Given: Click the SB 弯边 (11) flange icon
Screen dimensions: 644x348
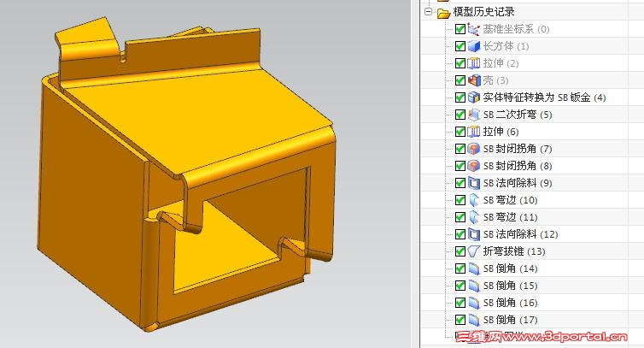Looking at the screenshot, I should (x=473, y=217).
